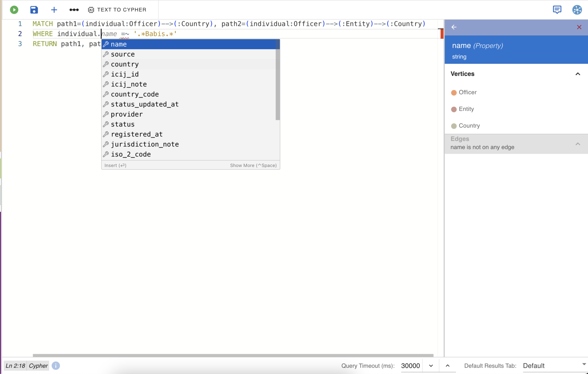Select 'jurisdiction_note' suggestion

pyautogui.click(x=189, y=144)
